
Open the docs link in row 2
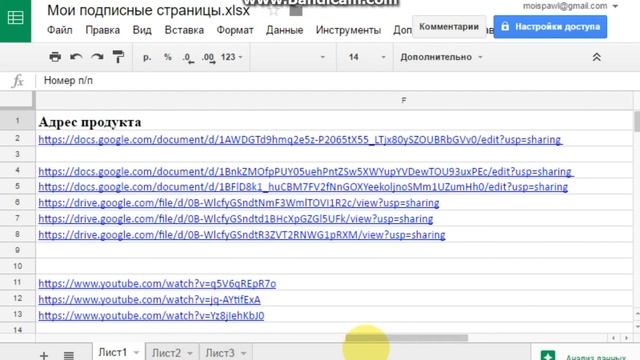pos(300,140)
